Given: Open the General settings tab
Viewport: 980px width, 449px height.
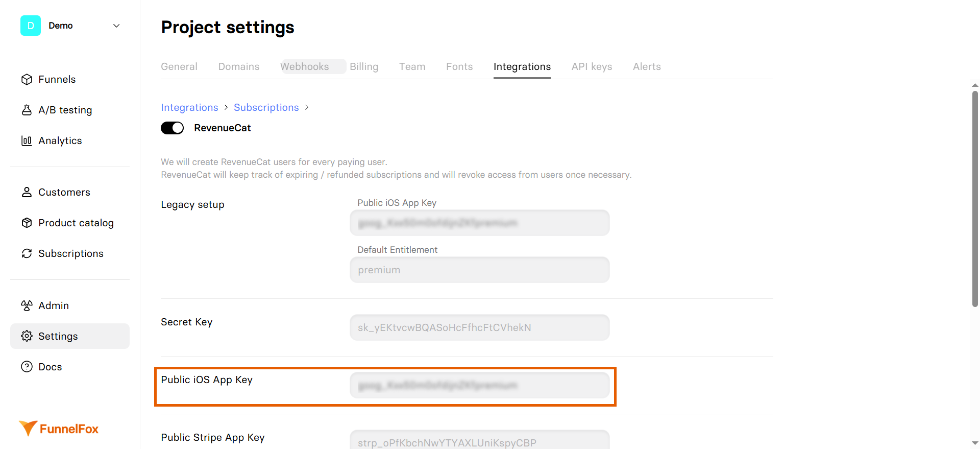Looking at the screenshot, I should click(179, 66).
